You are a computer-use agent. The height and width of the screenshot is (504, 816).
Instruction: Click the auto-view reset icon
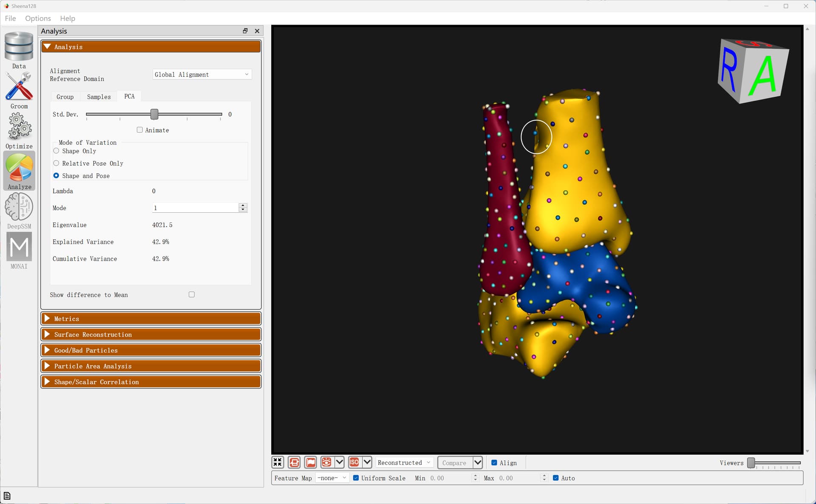click(x=278, y=462)
